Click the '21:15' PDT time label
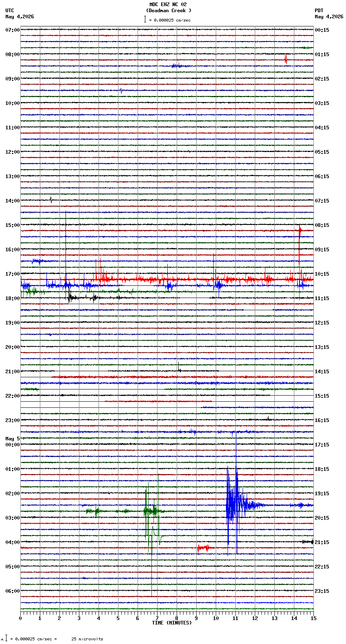 [x=322, y=542]
